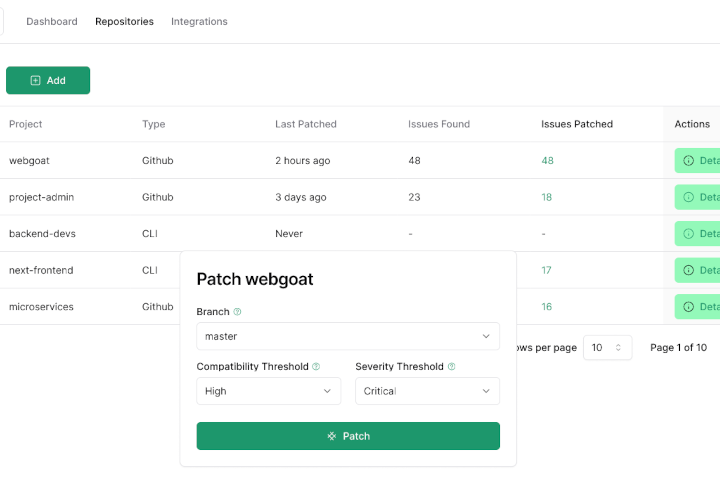Sort by the Last Patched column header

[306, 124]
